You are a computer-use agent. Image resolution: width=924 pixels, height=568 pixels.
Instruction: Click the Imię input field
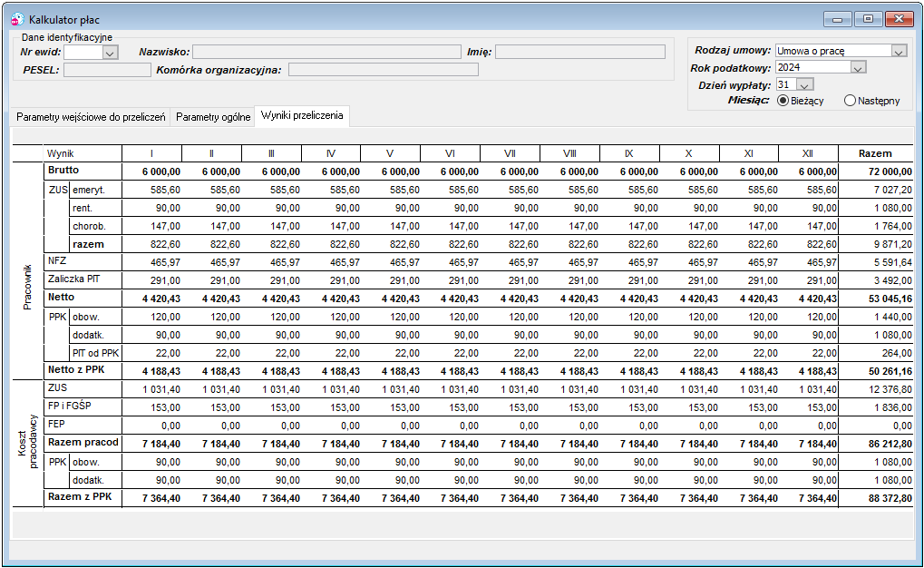click(579, 52)
